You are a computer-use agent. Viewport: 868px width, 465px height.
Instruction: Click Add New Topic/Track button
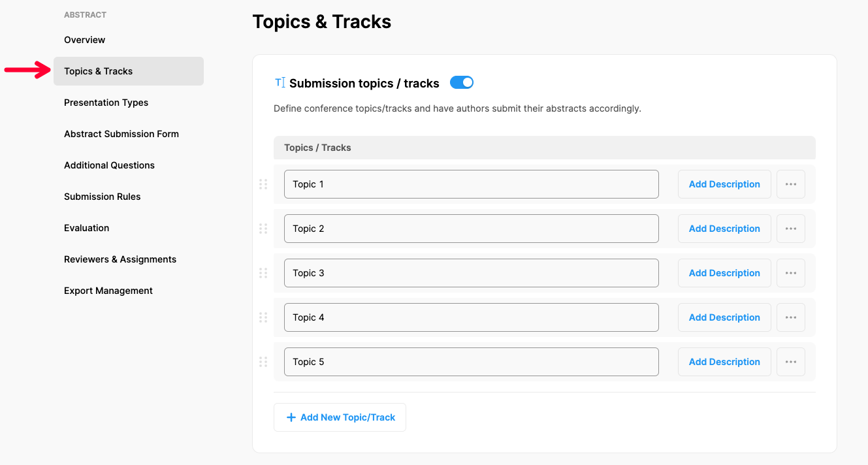coord(340,417)
